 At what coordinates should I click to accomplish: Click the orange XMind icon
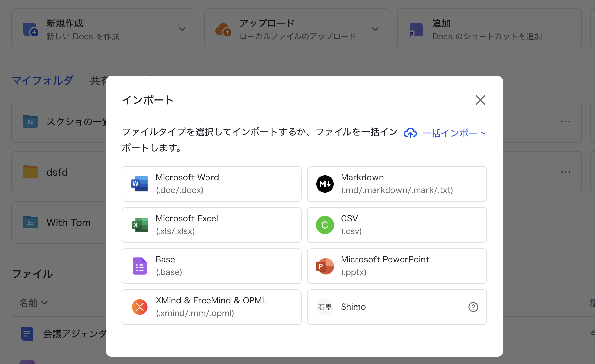(140, 307)
